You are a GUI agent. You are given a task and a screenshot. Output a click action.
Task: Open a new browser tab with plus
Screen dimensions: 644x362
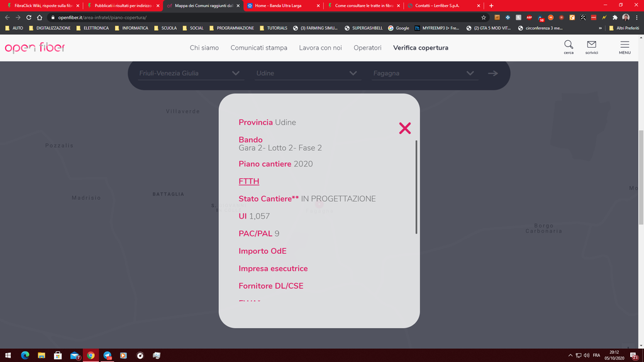click(x=491, y=6)
